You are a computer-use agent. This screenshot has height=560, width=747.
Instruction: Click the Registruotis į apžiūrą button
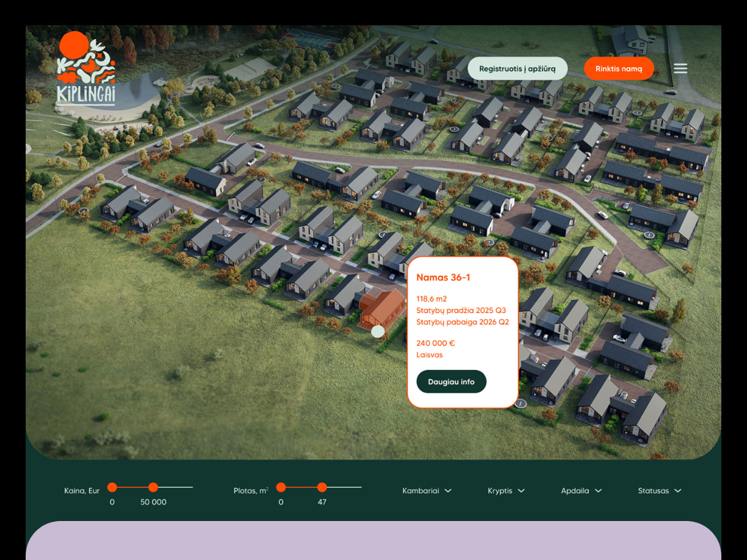517,69
